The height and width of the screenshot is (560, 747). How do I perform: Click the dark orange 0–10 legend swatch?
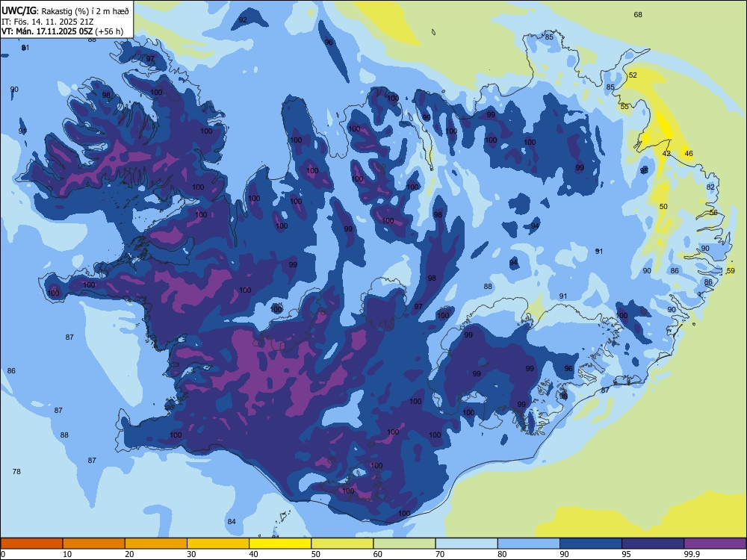pos(31,544)
